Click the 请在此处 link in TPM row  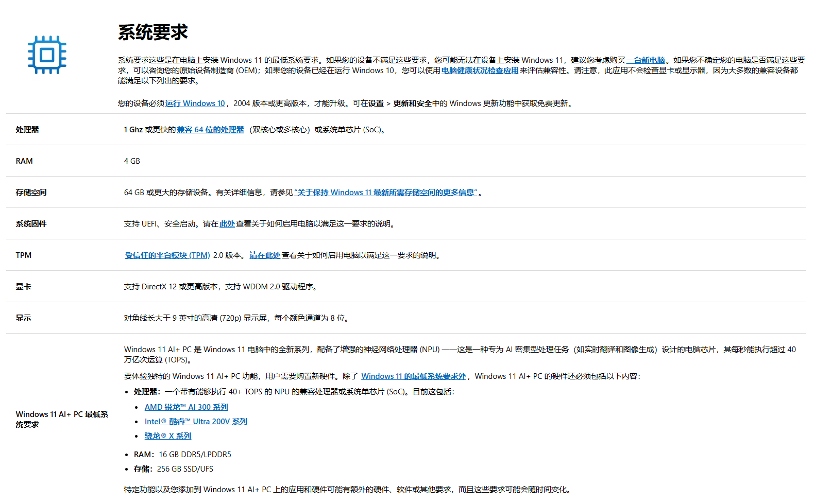[x=265, y=255]
